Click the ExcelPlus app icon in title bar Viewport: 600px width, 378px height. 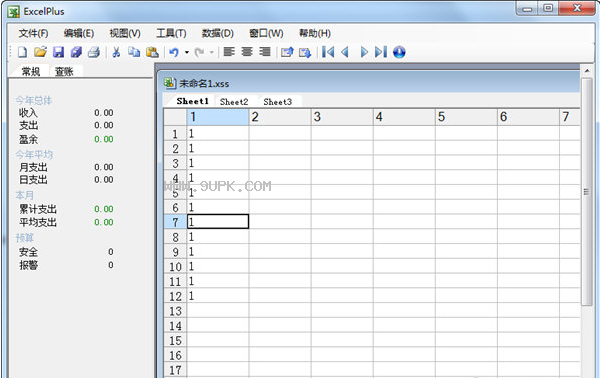(14, 11)
